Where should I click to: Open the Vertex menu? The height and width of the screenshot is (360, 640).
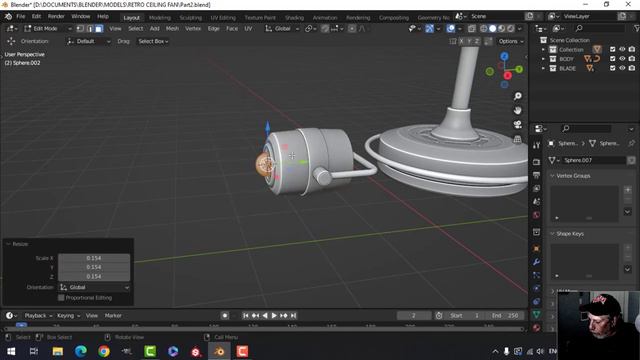[193, 29]
